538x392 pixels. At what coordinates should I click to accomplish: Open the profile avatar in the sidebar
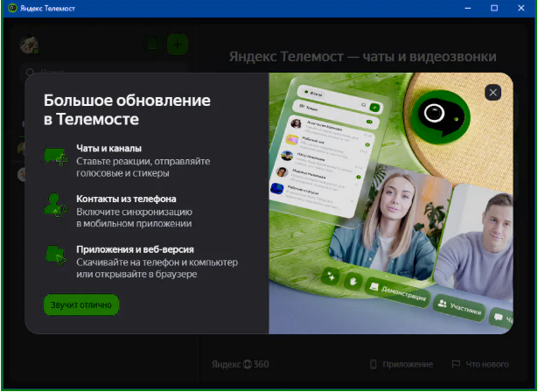pyautogui.click(x=29, y=45)
